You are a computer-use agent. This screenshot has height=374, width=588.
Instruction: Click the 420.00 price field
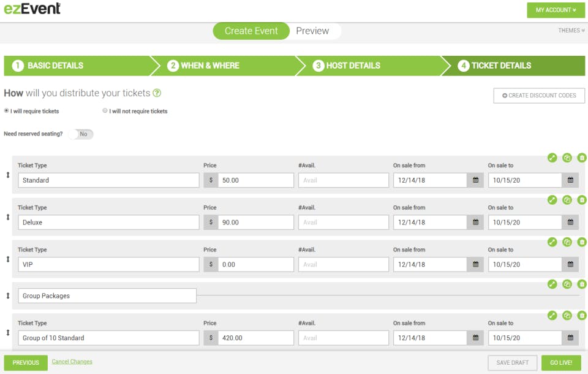(256, 338)
